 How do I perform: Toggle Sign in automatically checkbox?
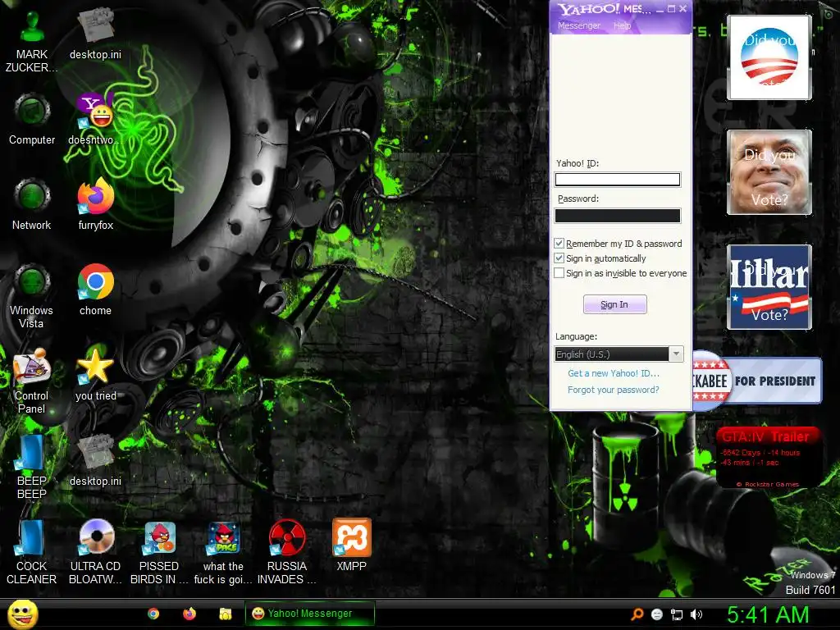(559, 258)
